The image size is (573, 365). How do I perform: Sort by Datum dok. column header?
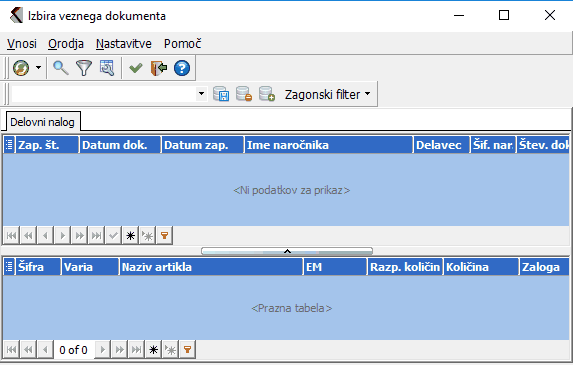coord(120,145)
